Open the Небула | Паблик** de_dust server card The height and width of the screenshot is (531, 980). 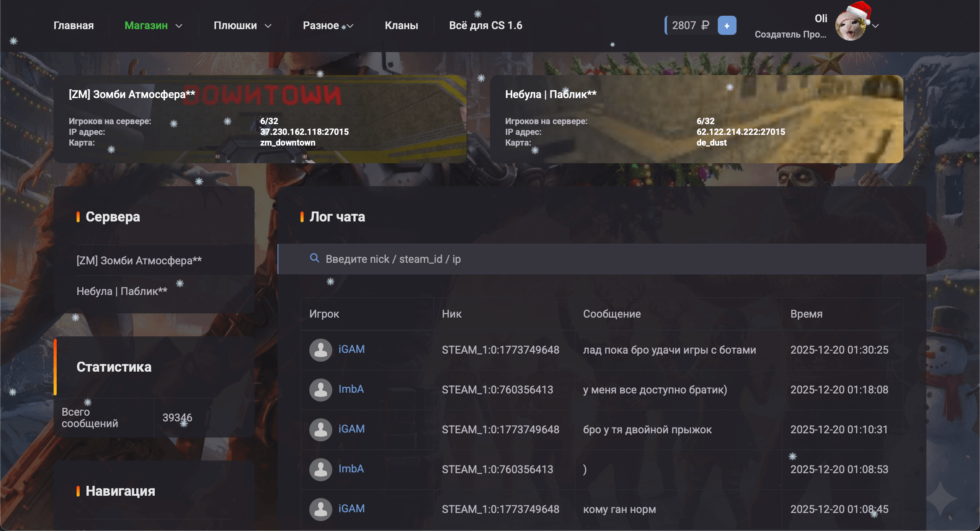(696, 119)
